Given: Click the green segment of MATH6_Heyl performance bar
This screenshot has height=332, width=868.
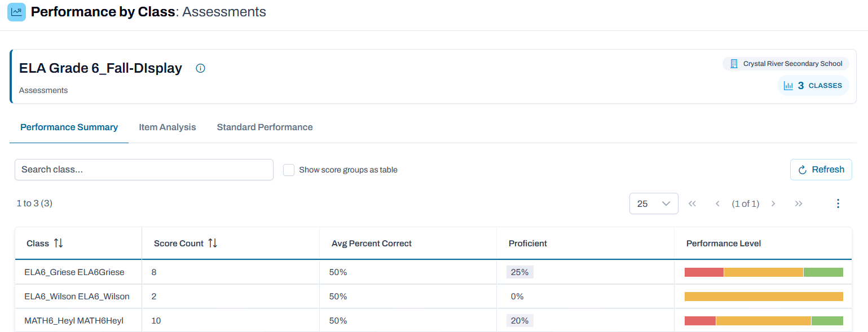Looking at the screenshot, I should pos(827,321).
